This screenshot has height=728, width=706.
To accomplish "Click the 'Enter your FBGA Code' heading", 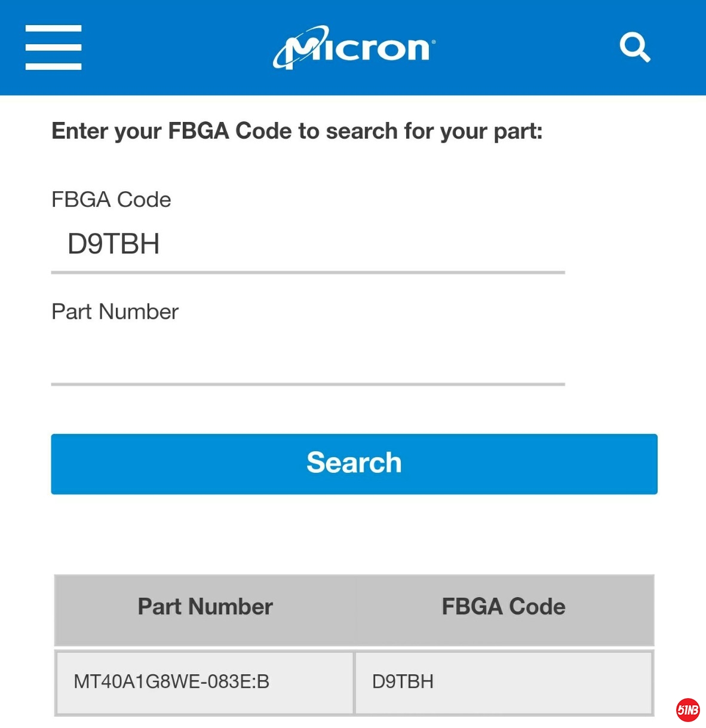I will [x=297, y=131].
